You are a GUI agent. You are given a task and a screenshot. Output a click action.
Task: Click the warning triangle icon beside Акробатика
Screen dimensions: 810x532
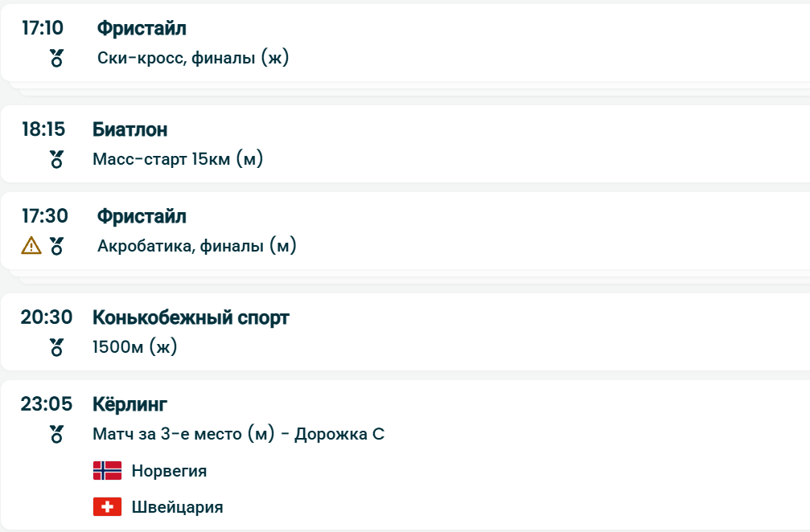tap(31, 246)
